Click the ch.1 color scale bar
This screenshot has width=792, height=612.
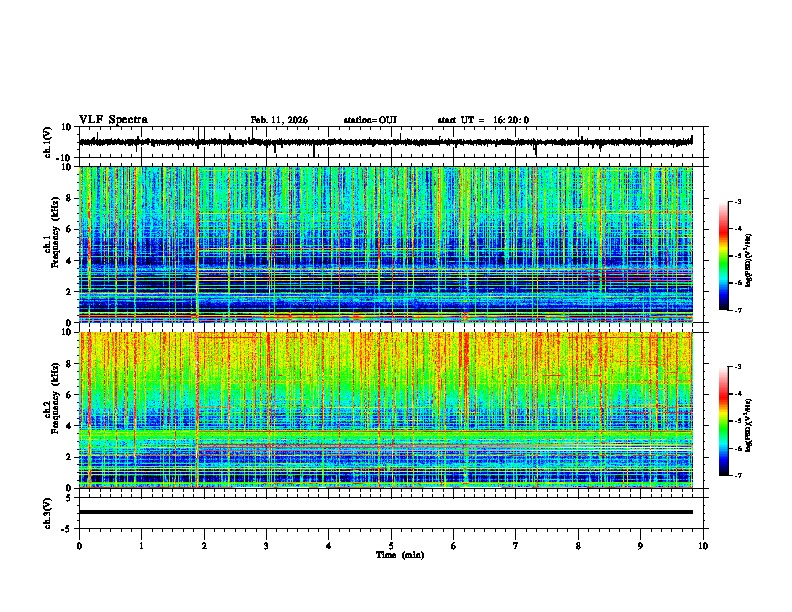pos(723,256)
